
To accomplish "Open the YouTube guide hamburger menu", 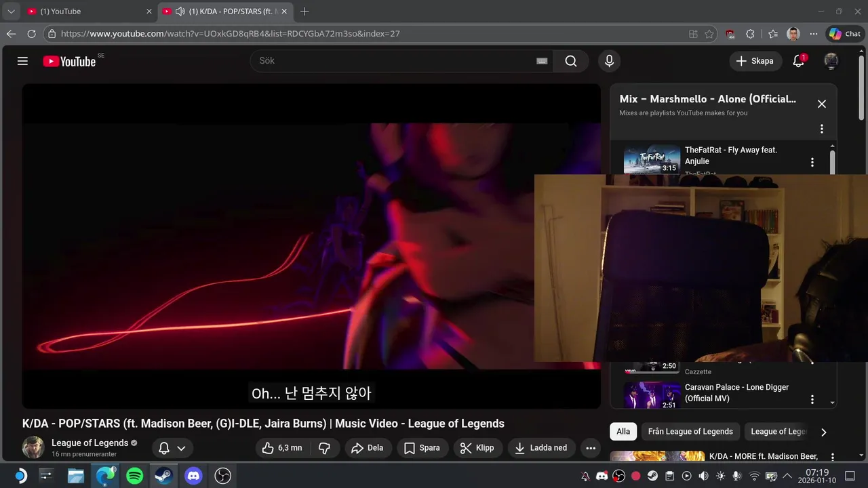I will click(22, 61).
